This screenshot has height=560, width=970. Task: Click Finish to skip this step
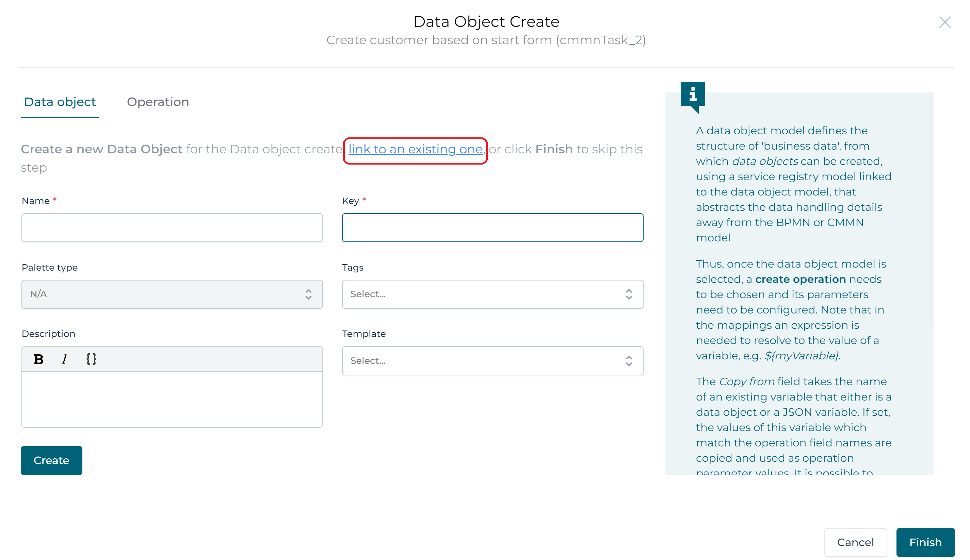click(x=925, y=542)
